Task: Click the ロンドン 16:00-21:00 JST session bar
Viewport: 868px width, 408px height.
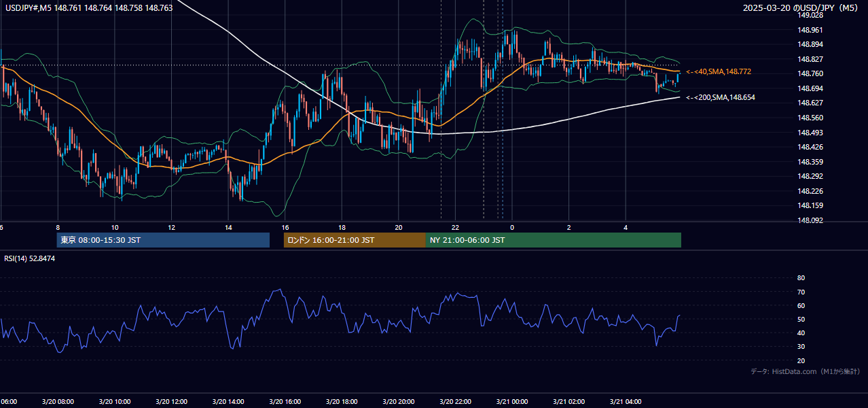Action: 355,240
